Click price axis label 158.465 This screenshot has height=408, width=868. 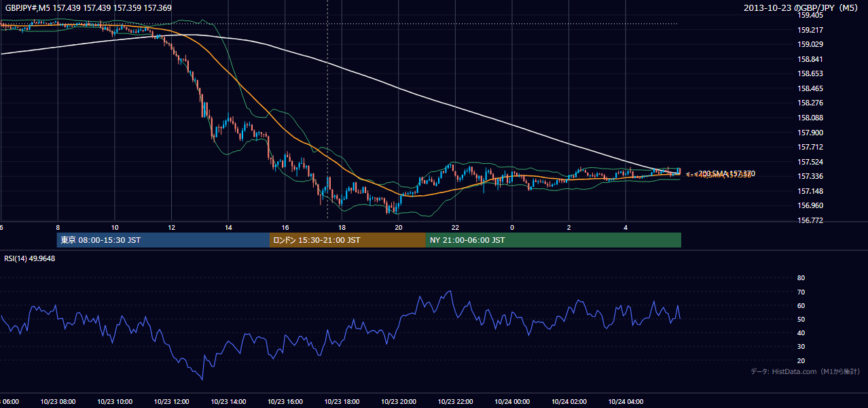[x=810, y=88]
